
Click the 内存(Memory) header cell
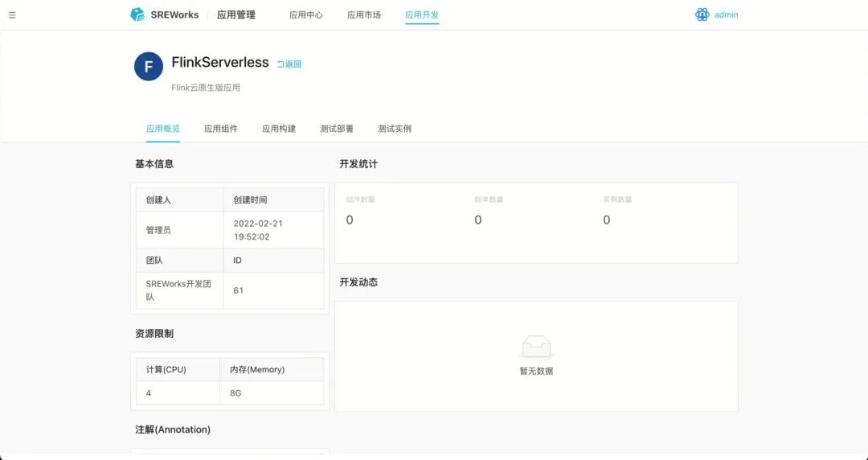[272, 370]
